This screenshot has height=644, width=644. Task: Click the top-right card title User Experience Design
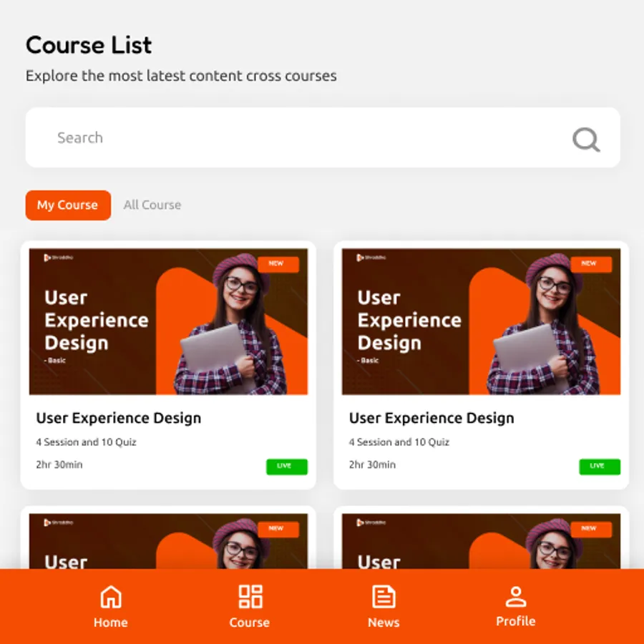(x=431, y=418)
